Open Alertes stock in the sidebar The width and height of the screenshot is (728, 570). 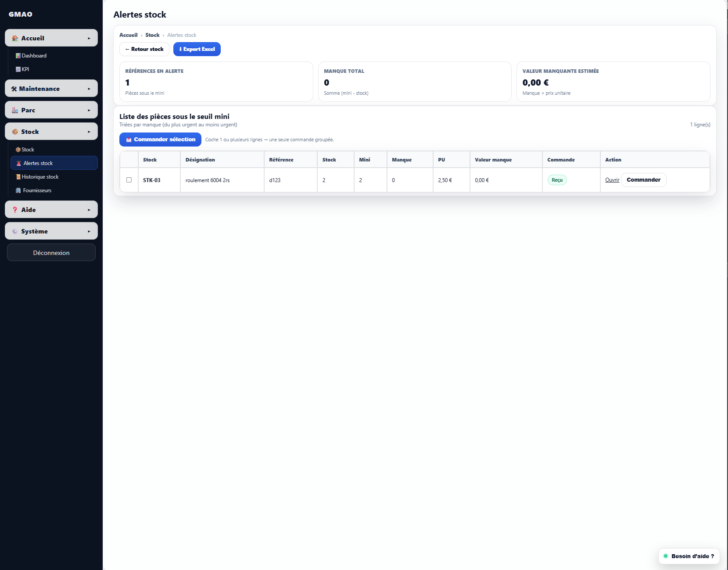click(x=39, y=163)
